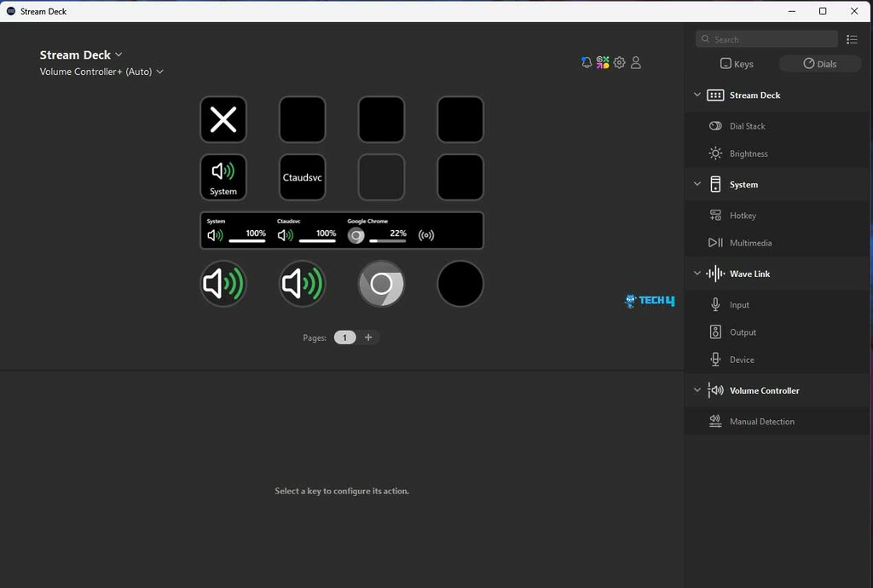This screenshot has width=873, height=588.
Task: Open the account profile icon
Action: (x=636, y=62)
